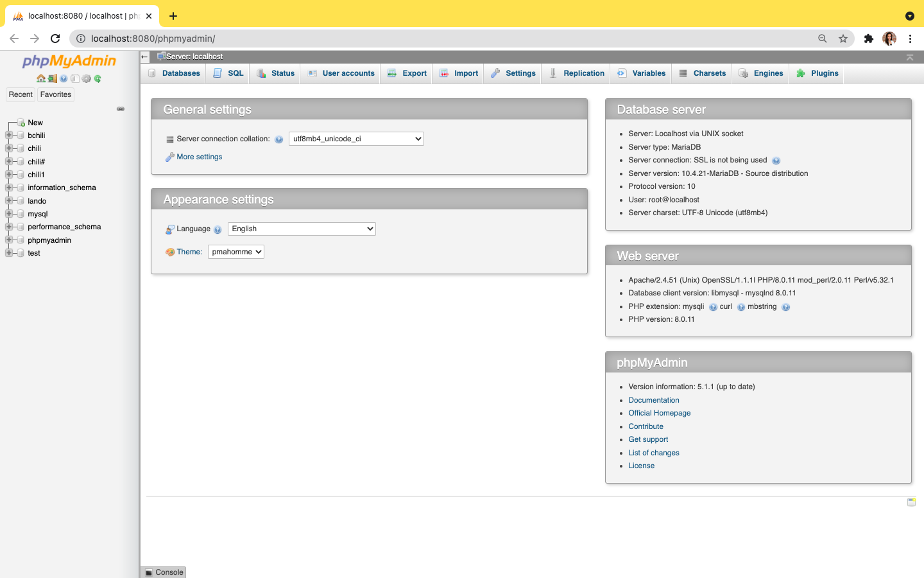Screen dimensions: 924x578
Task: Click the help icon after curl extension
Action: tap(741, 307)
